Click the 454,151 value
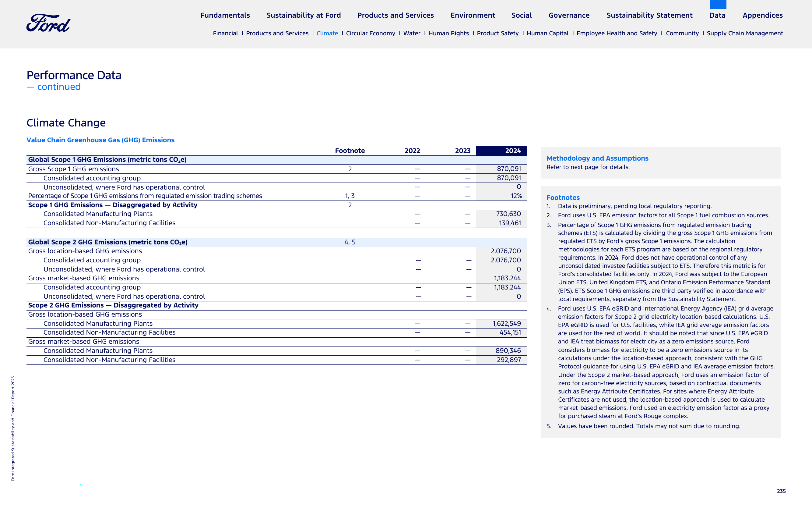The height and width of the screenshot is (508, 812). 510,332
